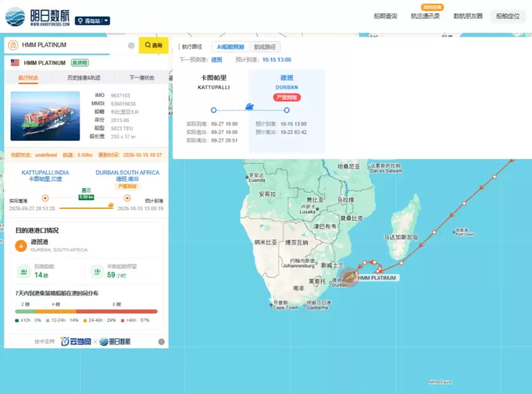Click the orange ship icon in the search box
Image resolution: width=532 pixels, height=394 pixels.
coord(13,45)
